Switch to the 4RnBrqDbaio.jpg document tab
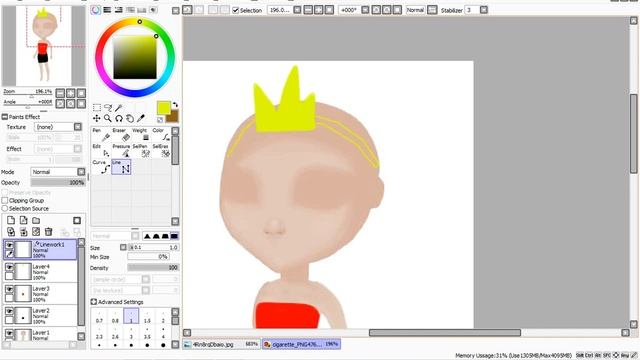 [x=221, y=344]
